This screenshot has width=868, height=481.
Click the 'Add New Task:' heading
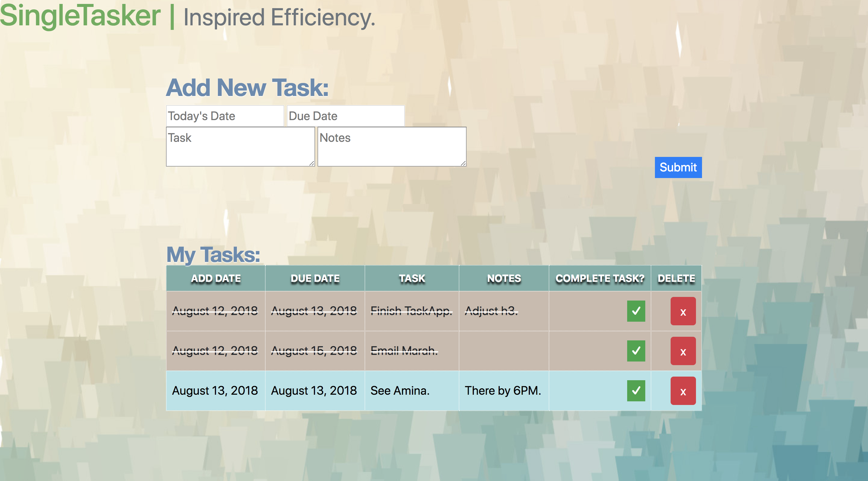(247, 88)
